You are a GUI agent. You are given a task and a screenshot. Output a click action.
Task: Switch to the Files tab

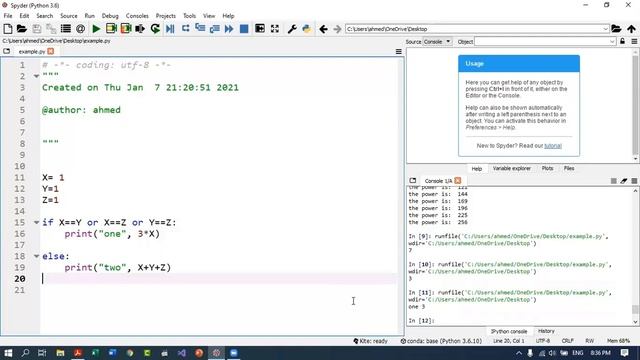pyautogui.click(x=569, y=169)
